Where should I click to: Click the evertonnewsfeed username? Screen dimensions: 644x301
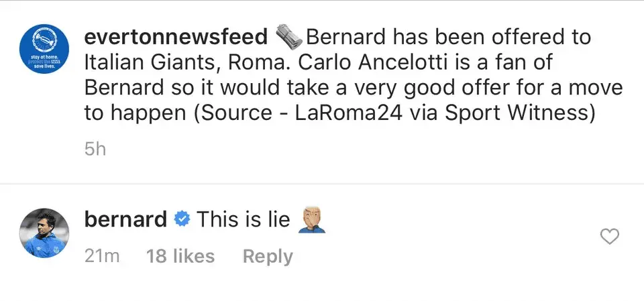176,36
